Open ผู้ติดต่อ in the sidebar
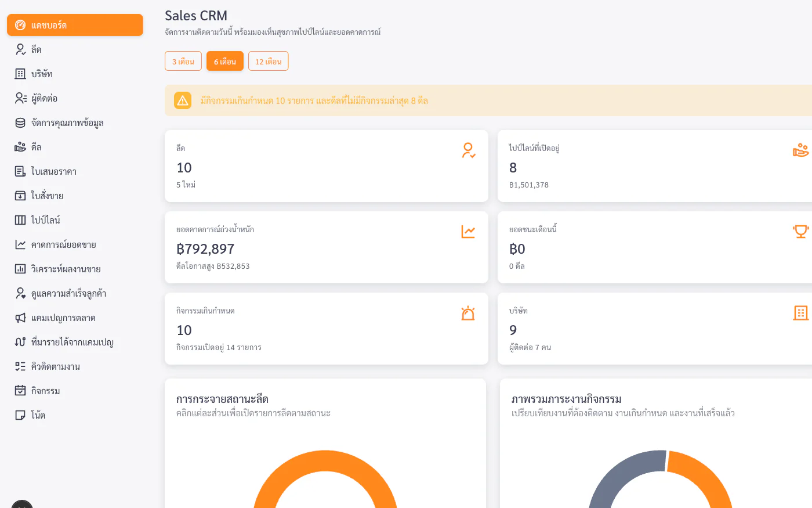 (x=75, y=98)
